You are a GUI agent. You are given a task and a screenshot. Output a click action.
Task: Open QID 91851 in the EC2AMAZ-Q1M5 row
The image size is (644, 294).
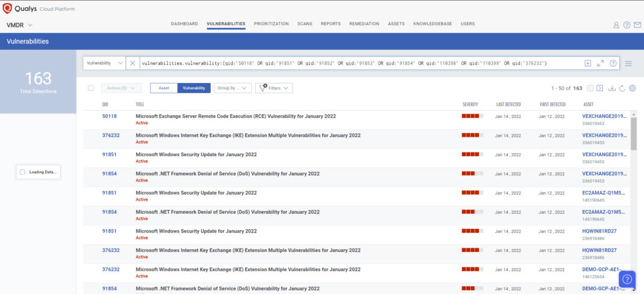[x=110, y=193]
